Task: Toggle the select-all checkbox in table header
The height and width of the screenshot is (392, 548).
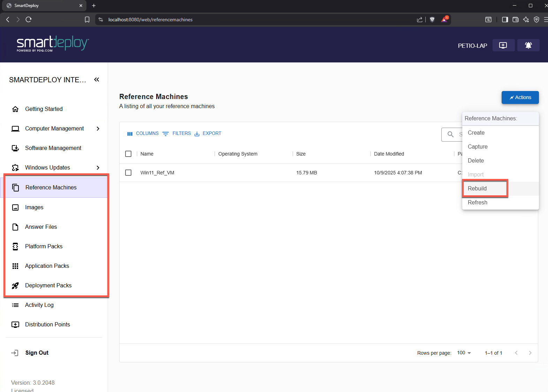Action: tap(128, 154)
